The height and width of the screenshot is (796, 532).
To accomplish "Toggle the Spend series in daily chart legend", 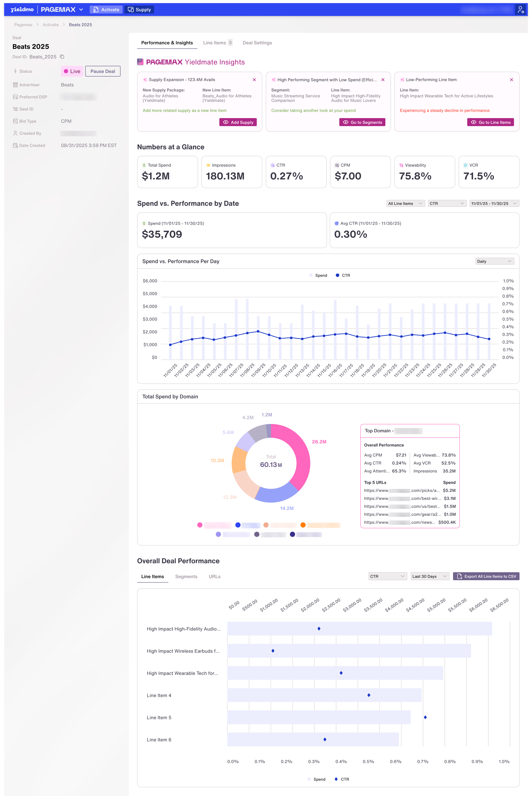I will [318, 276].
